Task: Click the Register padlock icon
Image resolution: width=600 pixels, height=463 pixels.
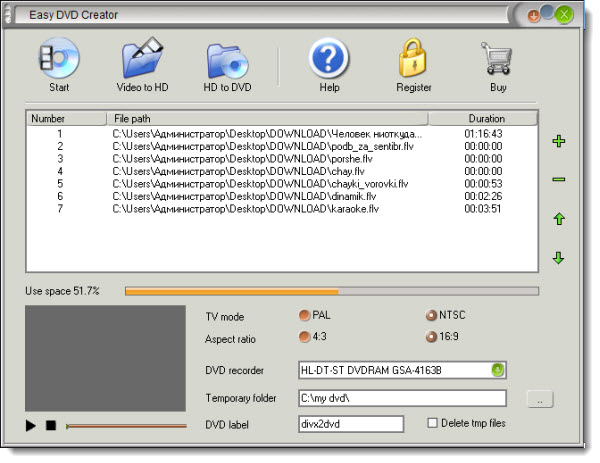Action: pyautogui.click(x=412, y=58)
